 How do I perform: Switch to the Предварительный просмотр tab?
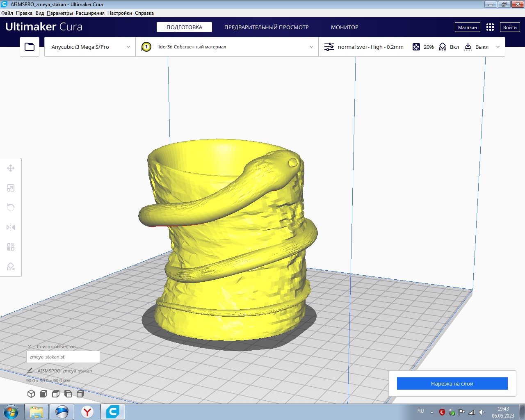266,27
